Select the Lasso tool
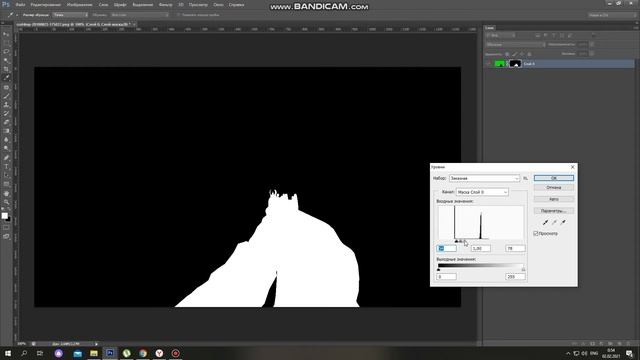This screenshot has width=640, height=360. 6,52
